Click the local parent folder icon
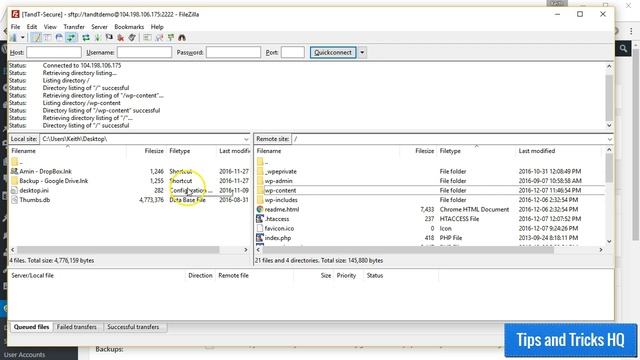Image resolution: width=640 pixels, height=360 pixels. [15, 162]
